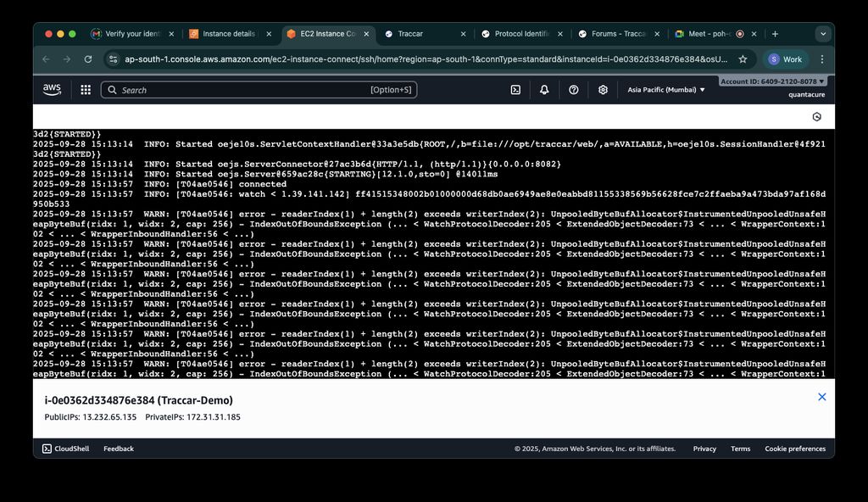868x502 pixels.
Task: Open Cookie preferences link
Action: (x=795, y=449)
